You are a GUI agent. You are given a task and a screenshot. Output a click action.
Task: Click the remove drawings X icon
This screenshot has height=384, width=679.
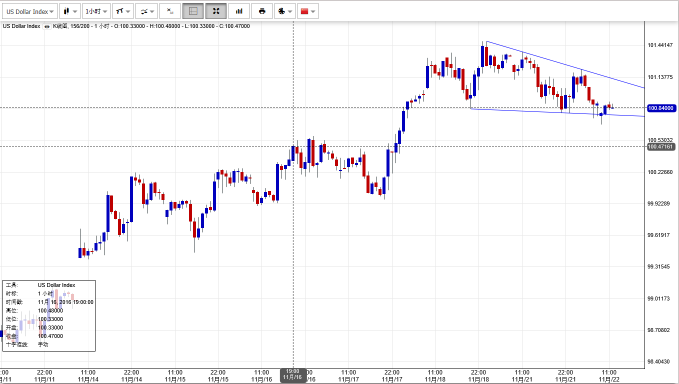(x=170, y=11)
